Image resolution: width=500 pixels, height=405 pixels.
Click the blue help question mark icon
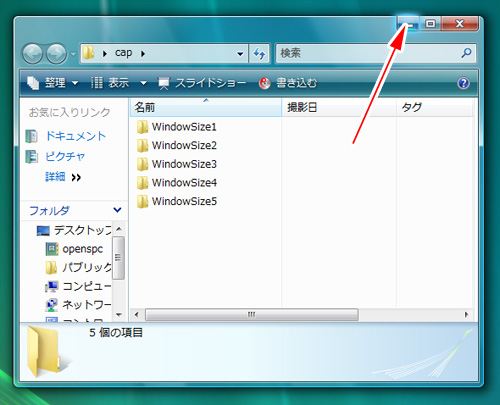[x=464, y=83]
